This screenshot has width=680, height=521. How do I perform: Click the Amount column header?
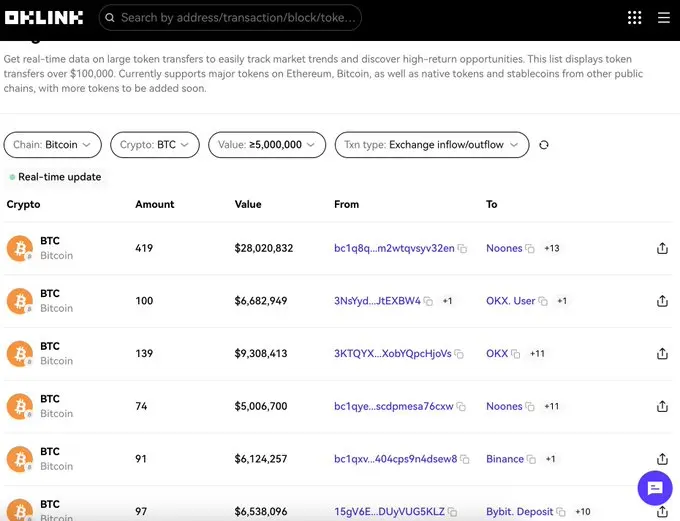[154, 204]
